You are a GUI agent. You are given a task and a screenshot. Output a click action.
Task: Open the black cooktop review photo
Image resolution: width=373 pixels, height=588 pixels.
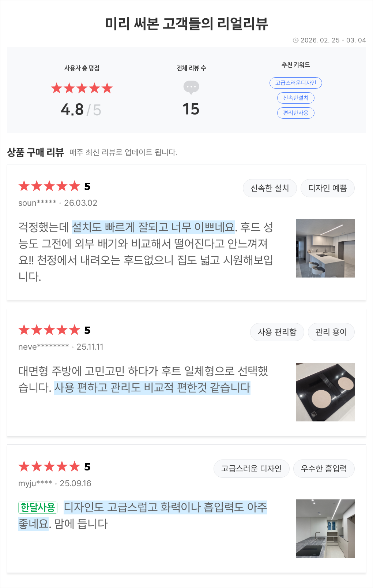325,392
